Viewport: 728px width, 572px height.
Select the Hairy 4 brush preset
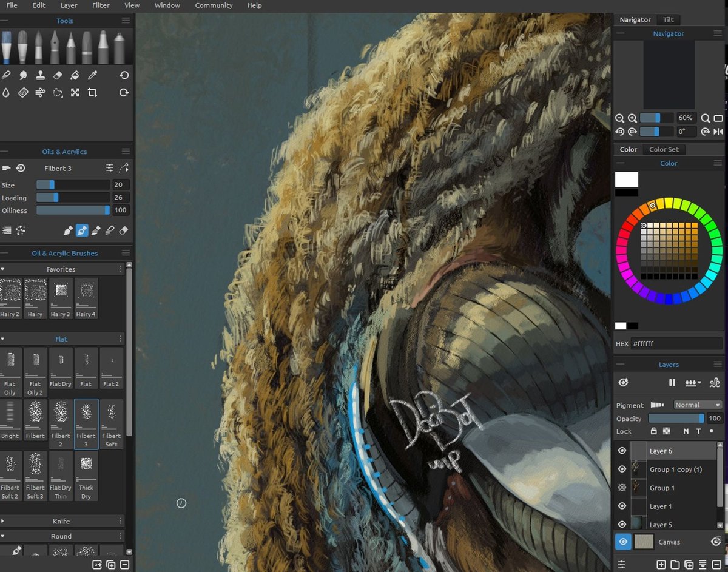[86, 297]
